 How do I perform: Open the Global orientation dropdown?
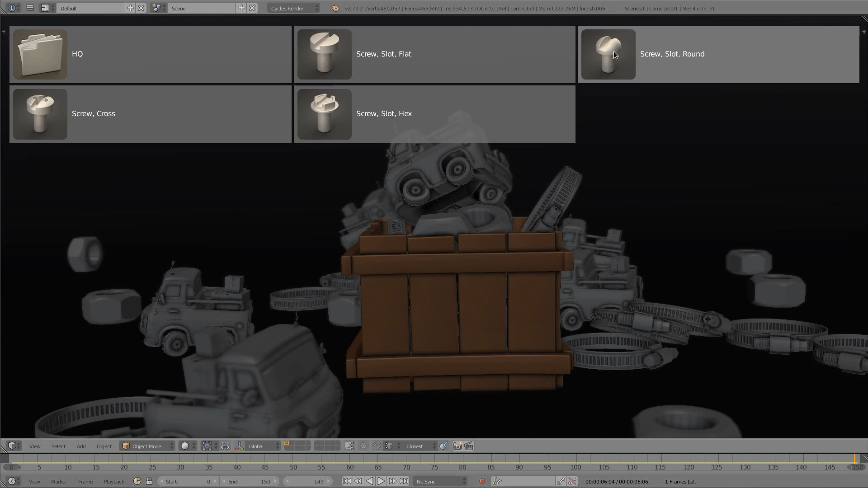(x=264, y=446)
